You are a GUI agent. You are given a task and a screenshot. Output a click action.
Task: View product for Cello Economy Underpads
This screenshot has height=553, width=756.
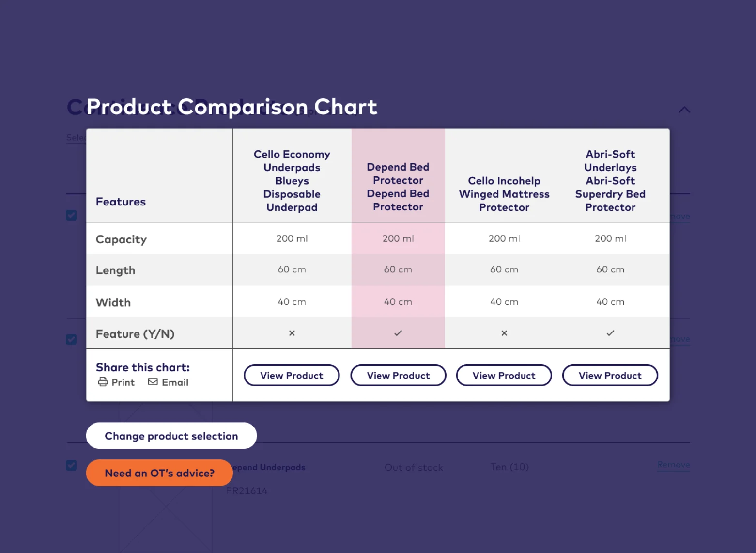click(292, 376)
